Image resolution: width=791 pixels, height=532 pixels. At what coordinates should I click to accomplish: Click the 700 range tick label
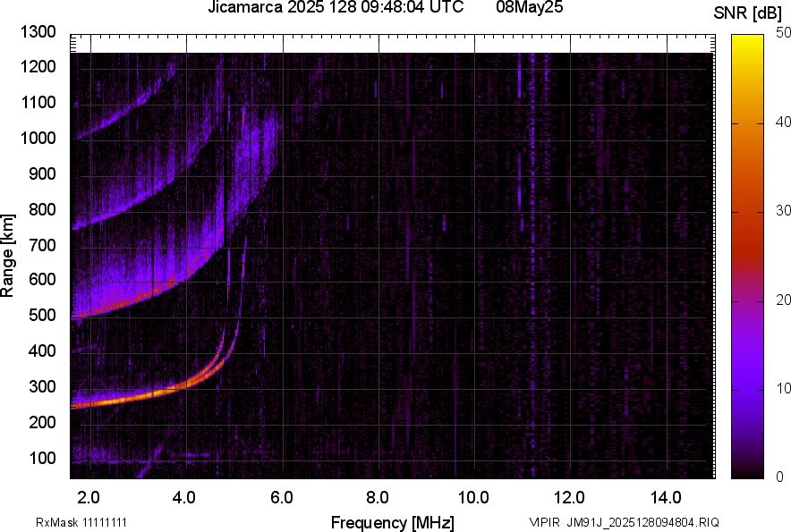pyautogui.click(x=42, y=245)
